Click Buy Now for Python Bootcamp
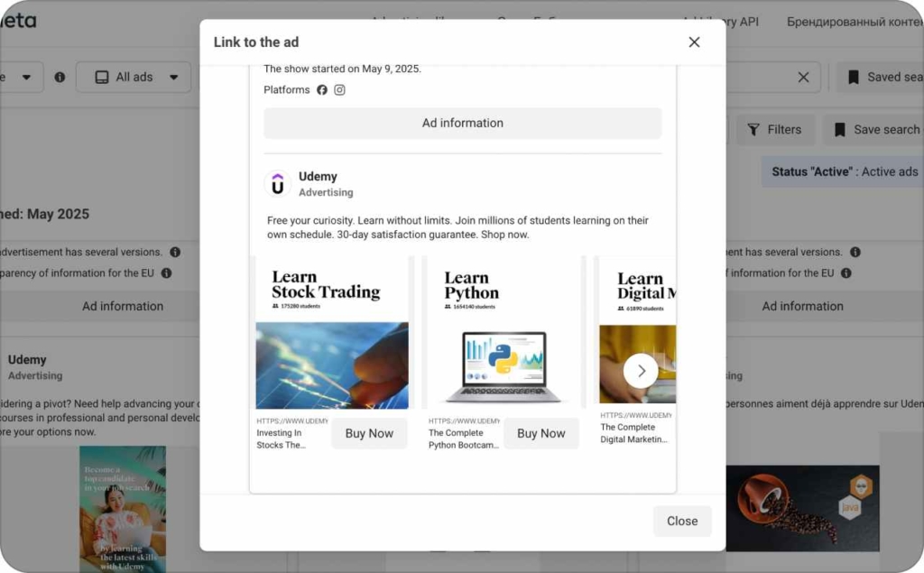Viewport: 924px width, 573px height. point(541,433)
